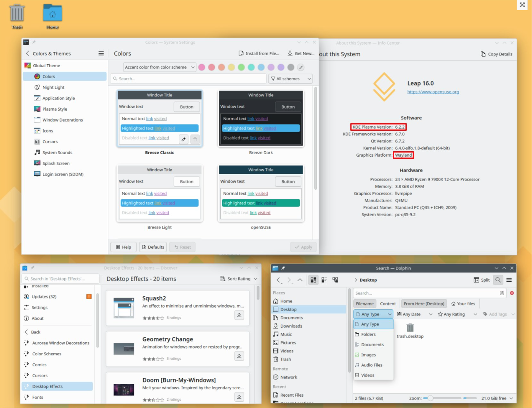This screenshot has height=408, width=532.
Task: Click the edit pencil on Breeze Classic scheme
Action: tap(183, 139)
